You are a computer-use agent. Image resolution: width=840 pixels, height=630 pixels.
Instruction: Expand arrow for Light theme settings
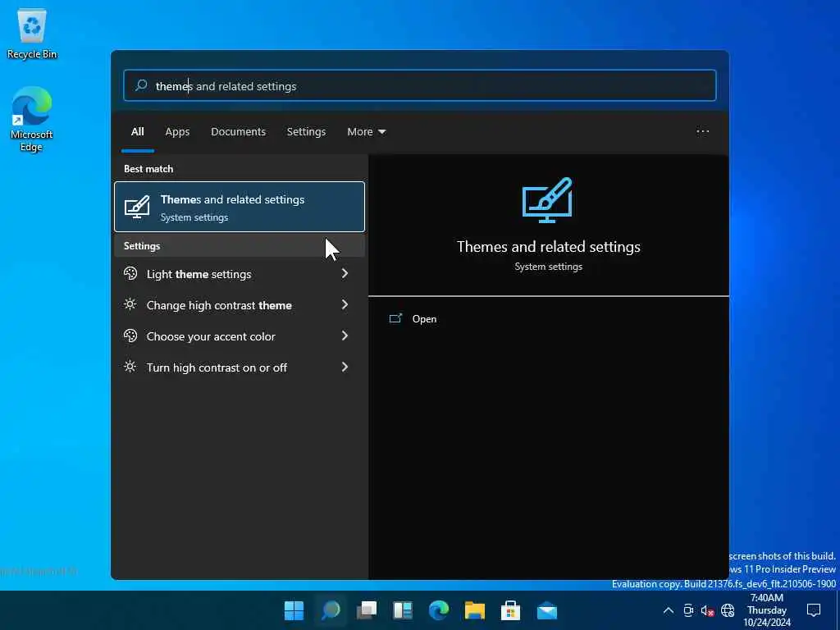point(345,274)
